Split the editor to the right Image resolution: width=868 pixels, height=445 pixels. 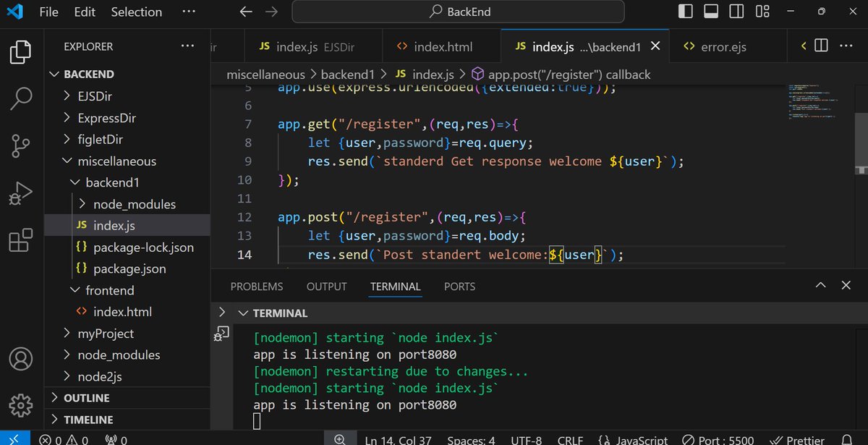(x=821, y=46)
